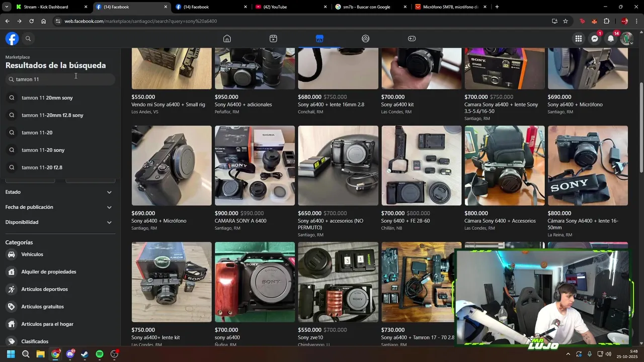This screenshot has width=644, height=362.
Task: Expand the Disponibilidad filter
Action: [x=59, y=222]
